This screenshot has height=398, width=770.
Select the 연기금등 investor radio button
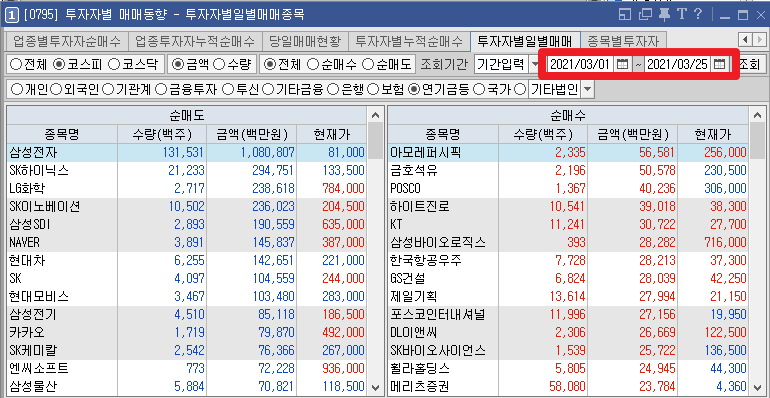click(x=415, y=89)
